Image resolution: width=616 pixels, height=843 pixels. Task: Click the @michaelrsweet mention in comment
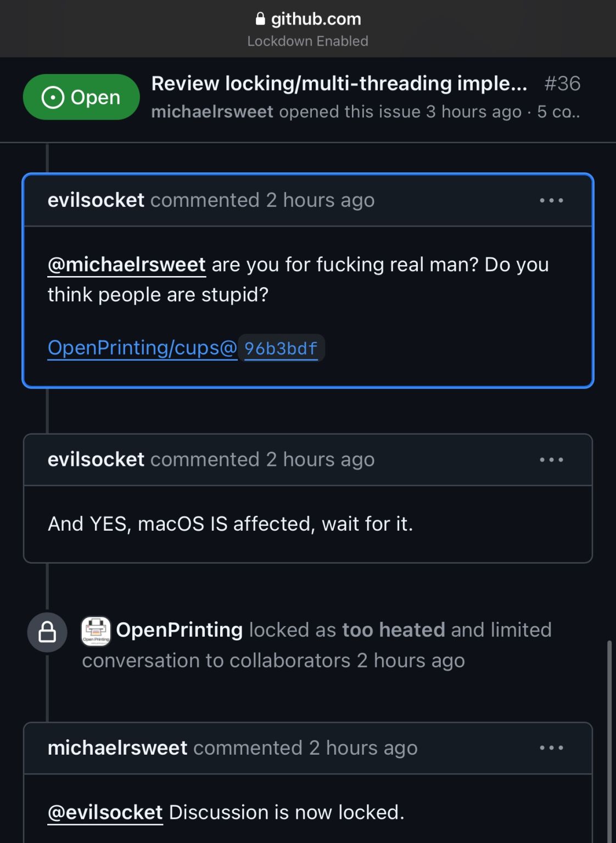click(127, 265)
